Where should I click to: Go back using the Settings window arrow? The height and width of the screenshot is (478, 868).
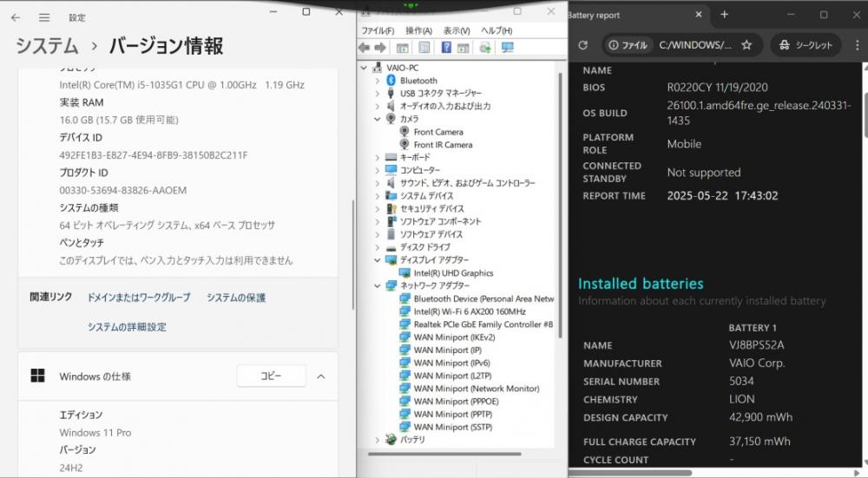[x=16, y=17]
